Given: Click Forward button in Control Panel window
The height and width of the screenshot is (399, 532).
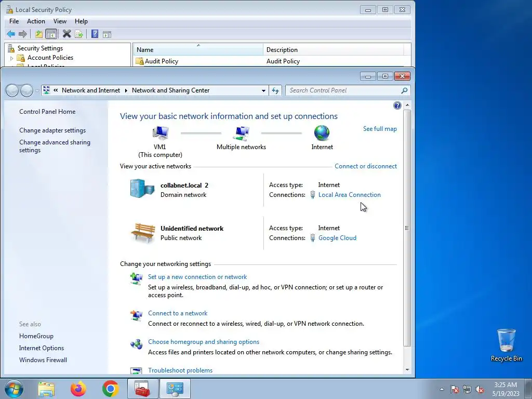Looking at the screenshot, I should pyautogui.click(x=26, y=90).
